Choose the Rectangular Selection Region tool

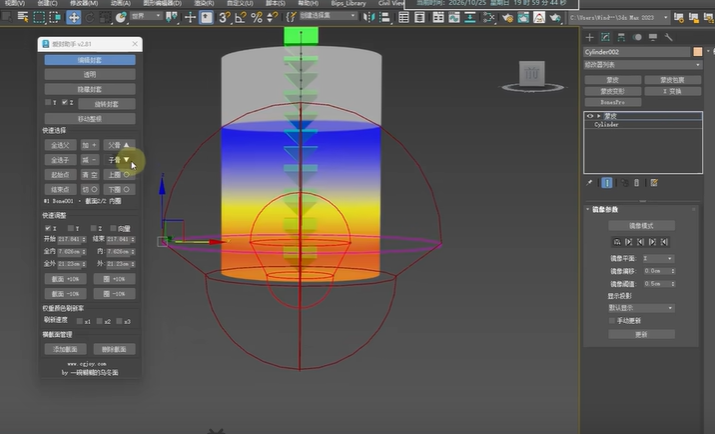[39, 17]
